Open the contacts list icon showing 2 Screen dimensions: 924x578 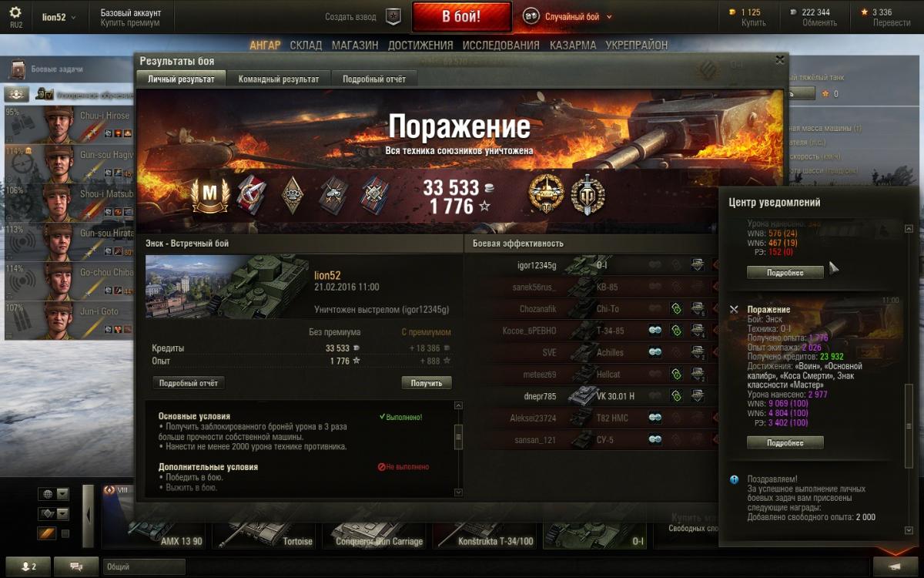(x=28, y=566)
